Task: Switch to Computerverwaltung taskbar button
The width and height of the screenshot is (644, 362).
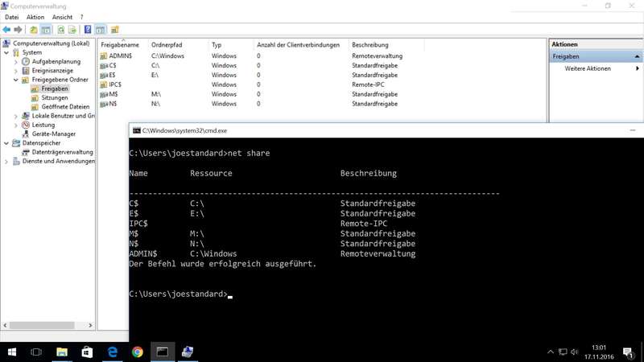Action: click(188, 352)
